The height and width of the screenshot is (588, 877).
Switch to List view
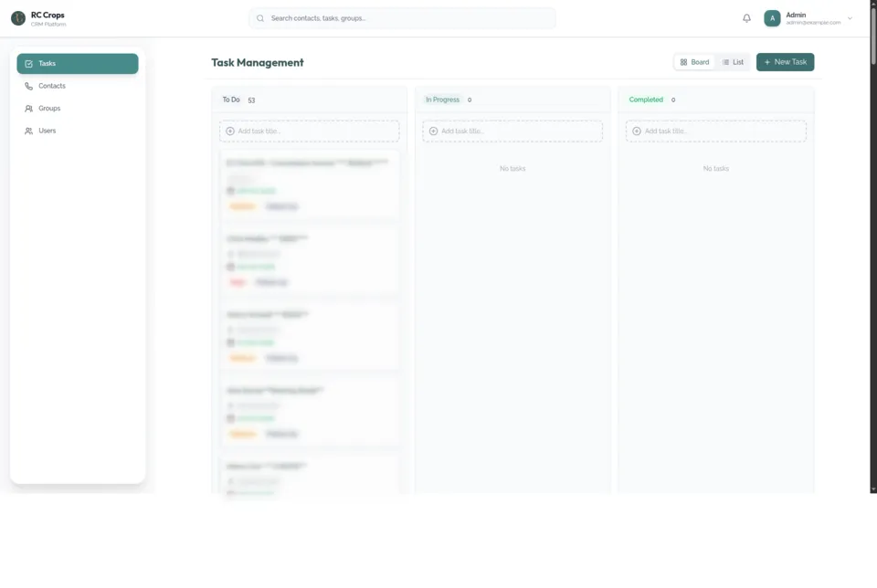coord(733,62)
